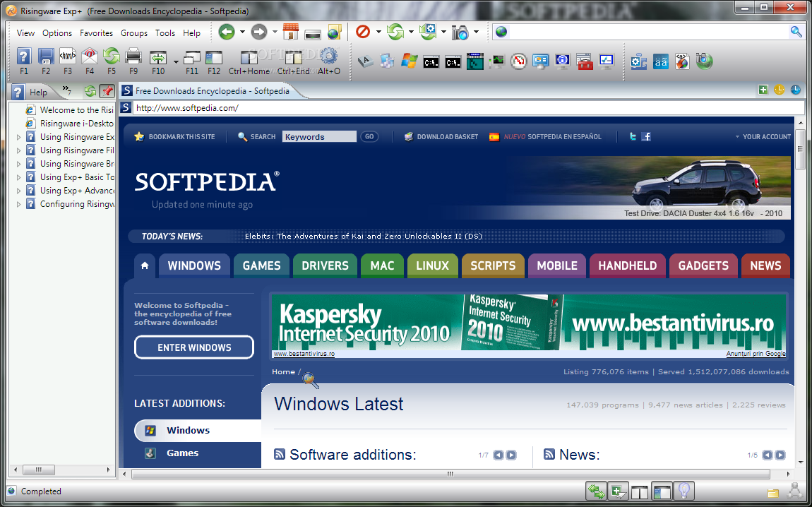Click the camera snapshot icon in top toolbar

[460, 32]
